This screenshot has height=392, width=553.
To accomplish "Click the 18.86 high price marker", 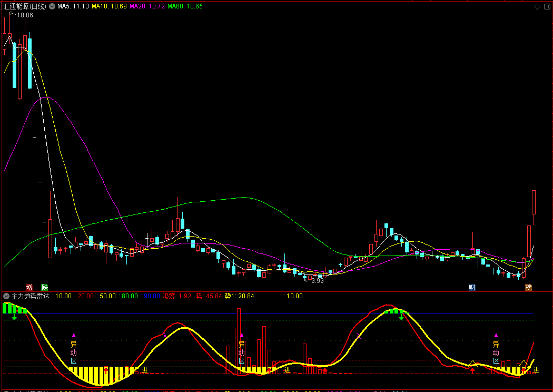I will click(x=25, y=15).
